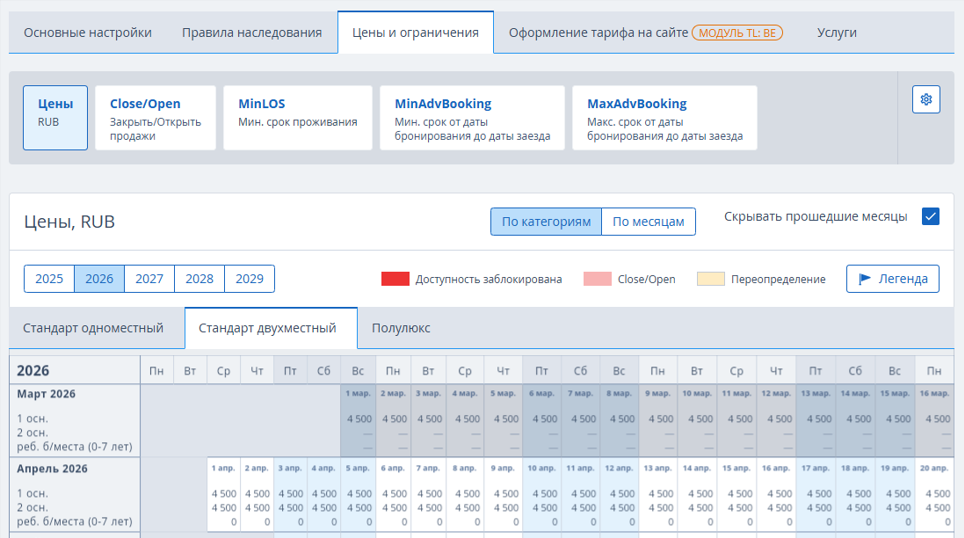Image resolution: width=964 pixels, height=538 pixels.
Task: Toggle Скрывать прошедшие месяцы checkbox
Action: tap(930, 217)
